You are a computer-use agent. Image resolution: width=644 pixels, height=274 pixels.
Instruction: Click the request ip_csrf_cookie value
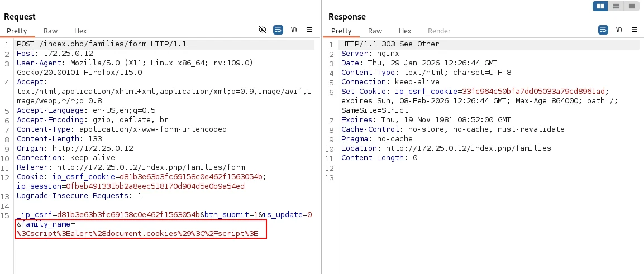pyautogui.click(x=190, y=177)
